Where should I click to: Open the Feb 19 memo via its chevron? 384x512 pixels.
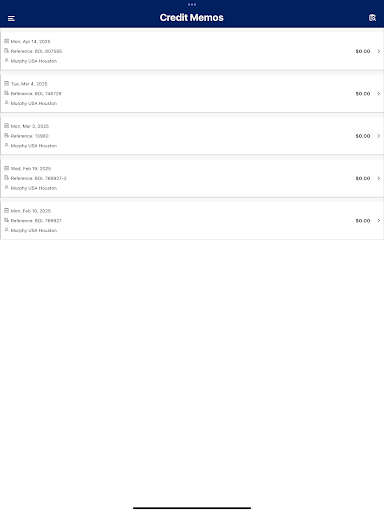[x=379, y=178]
